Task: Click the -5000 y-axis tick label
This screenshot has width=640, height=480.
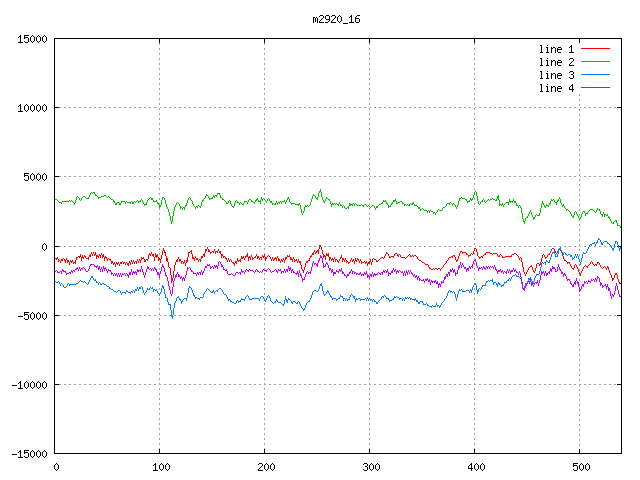Action: tap(32, 315)
